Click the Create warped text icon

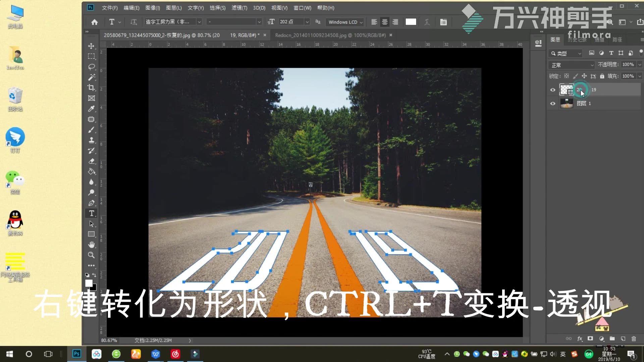[x=427, y=22]
